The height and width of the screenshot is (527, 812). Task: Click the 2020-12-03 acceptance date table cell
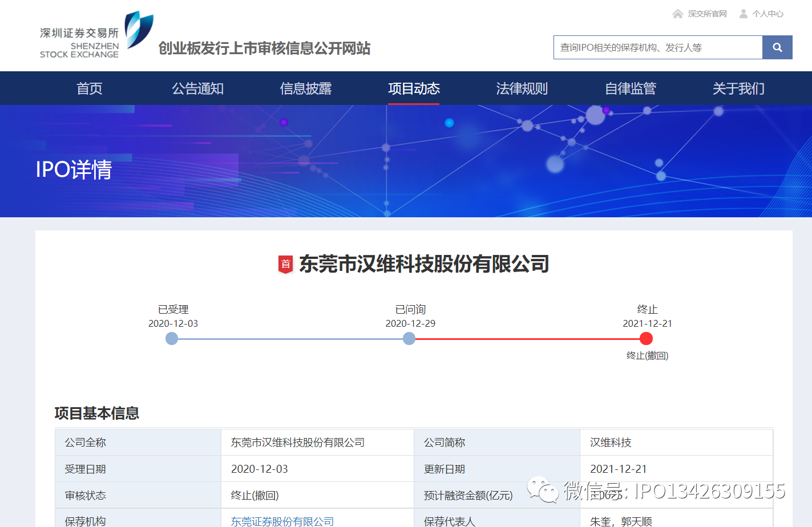point(260,469)
